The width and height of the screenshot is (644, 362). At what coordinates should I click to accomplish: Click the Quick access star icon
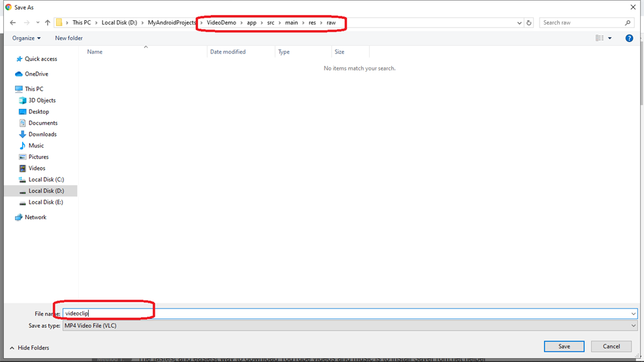point(19,59)
